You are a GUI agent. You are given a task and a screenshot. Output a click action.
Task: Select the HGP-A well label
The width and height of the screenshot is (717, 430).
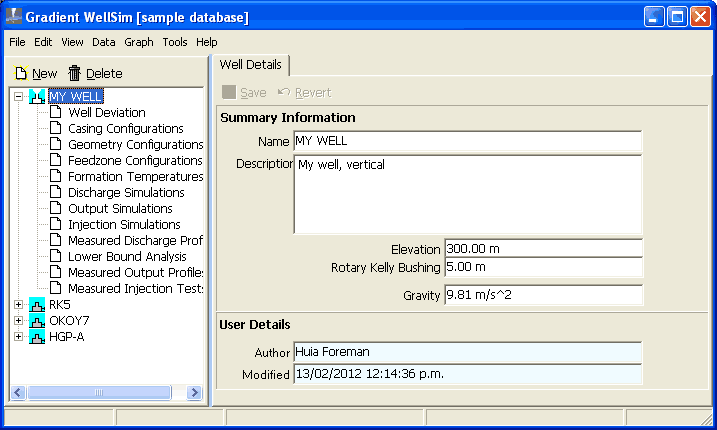[66, 337]
